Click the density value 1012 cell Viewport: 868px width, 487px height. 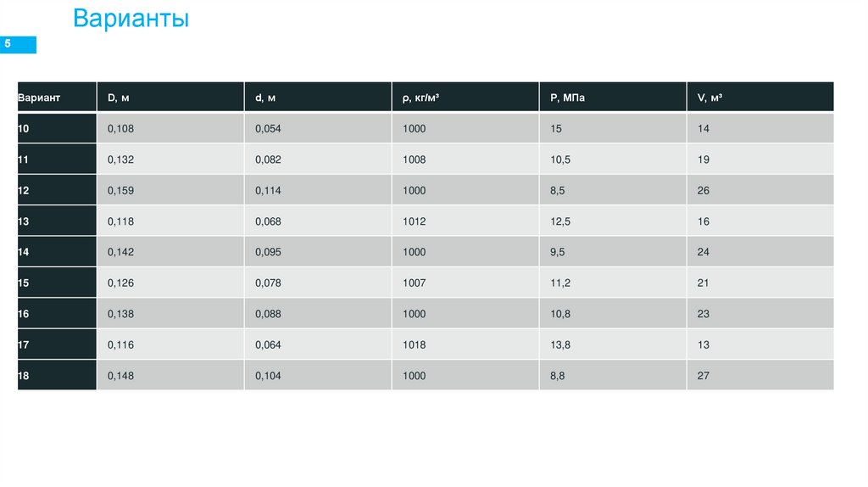[415, 221]
